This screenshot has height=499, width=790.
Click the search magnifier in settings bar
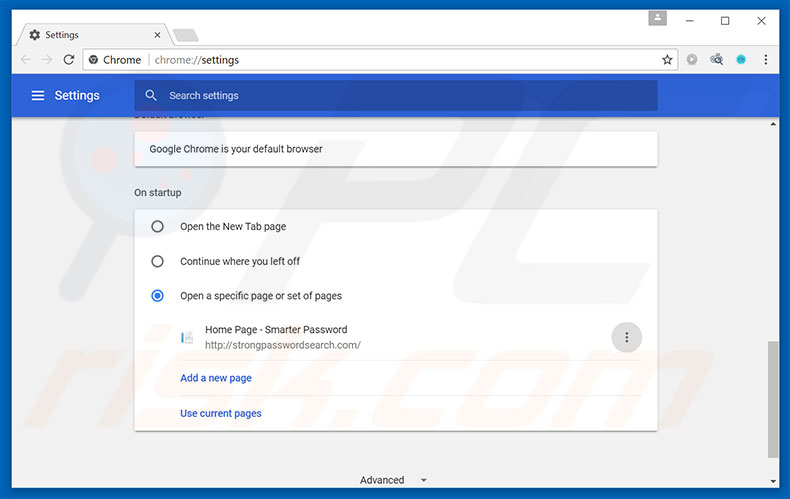(x=151, y=95)
